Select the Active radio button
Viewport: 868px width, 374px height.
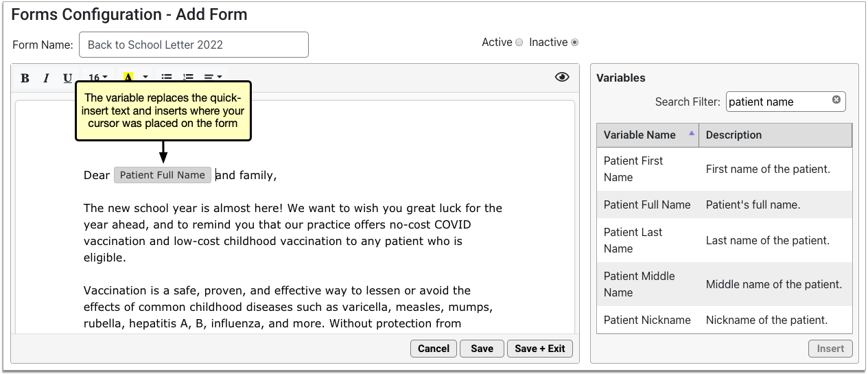pyautogui.click(x=519, y=43)
